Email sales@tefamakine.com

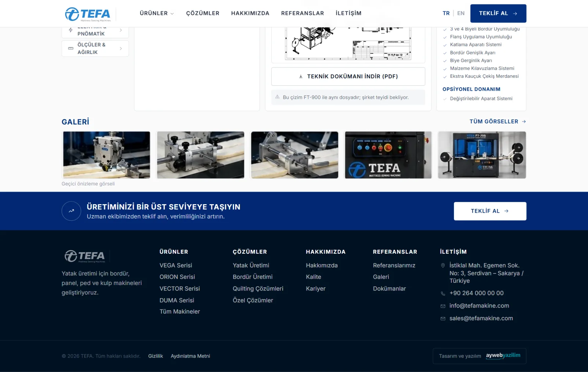coord(481,318)
